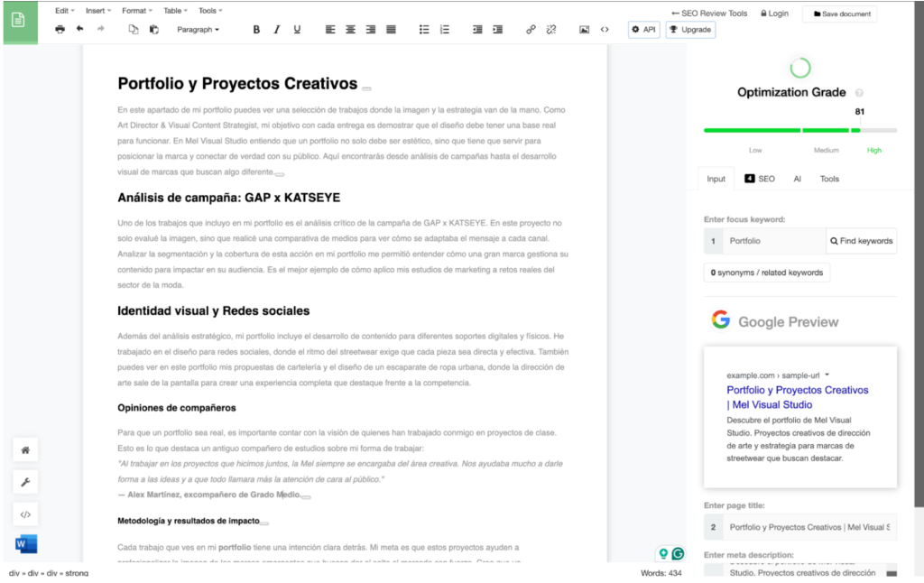Expand the Format menu
Viewport: 924px width, 583px height.
(x=136, y=11)
